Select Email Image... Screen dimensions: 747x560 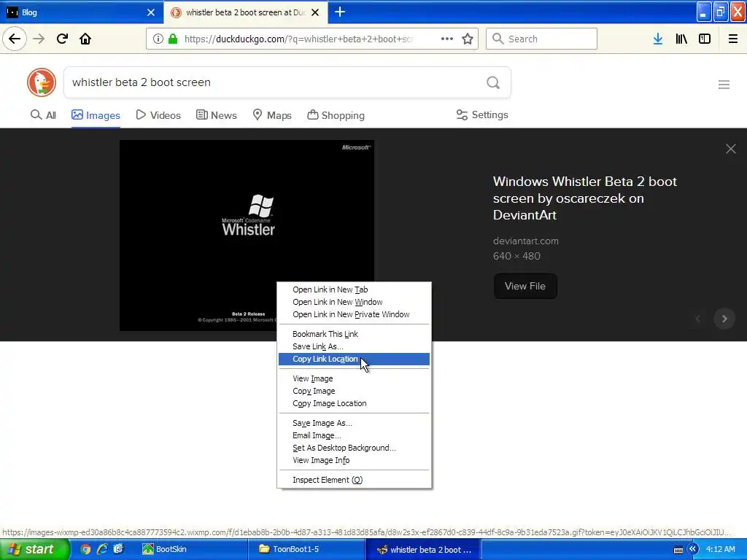pyautogui.click(x=354, y=435)
